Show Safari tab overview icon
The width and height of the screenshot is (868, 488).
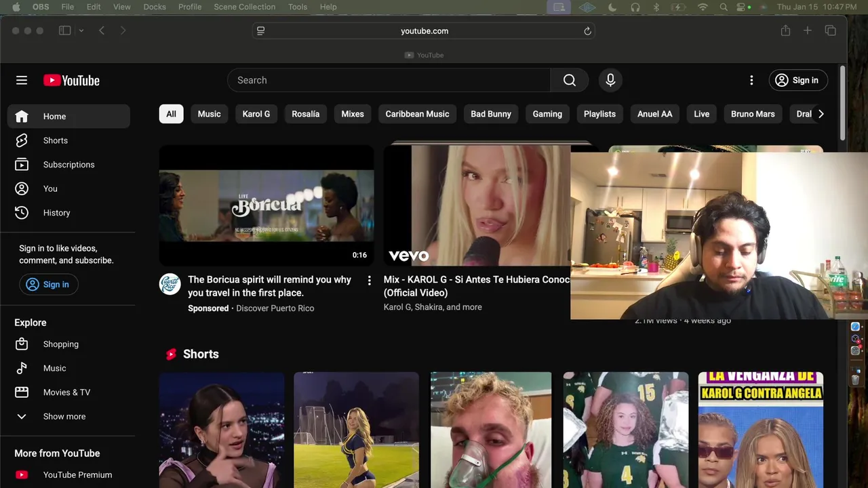click(830, 30)
